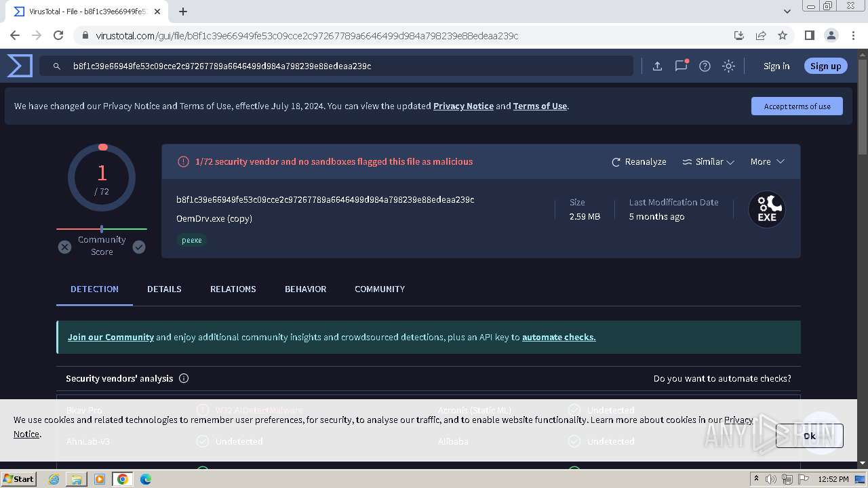This screenshot has width=868, height=488.
Task: Bookmark this page with star icon
Action: (x=783, y=35)
